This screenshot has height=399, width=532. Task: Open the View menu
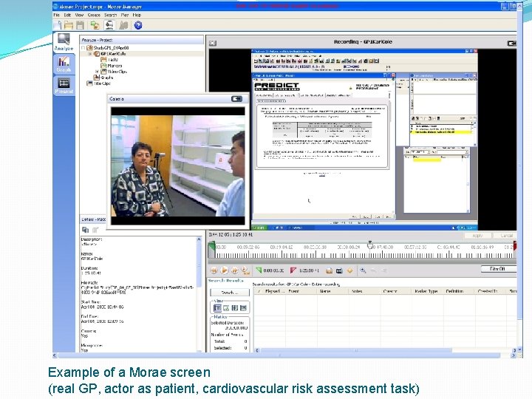(79, 15)
